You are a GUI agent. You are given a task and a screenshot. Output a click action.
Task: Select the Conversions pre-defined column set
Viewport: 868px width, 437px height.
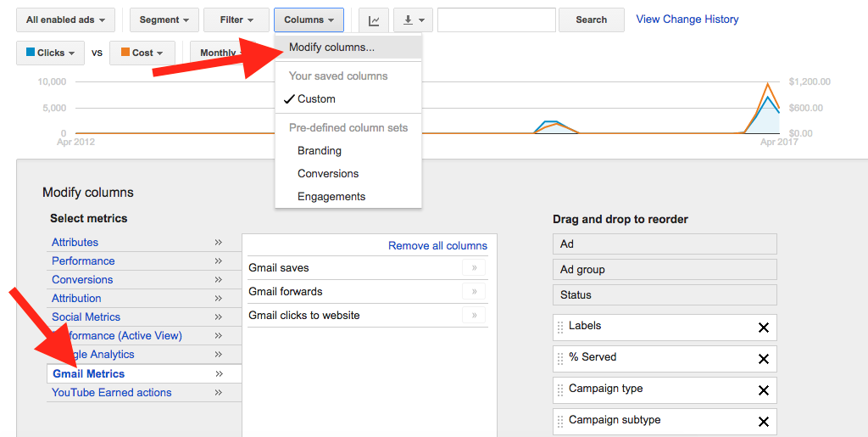point(328,174)
